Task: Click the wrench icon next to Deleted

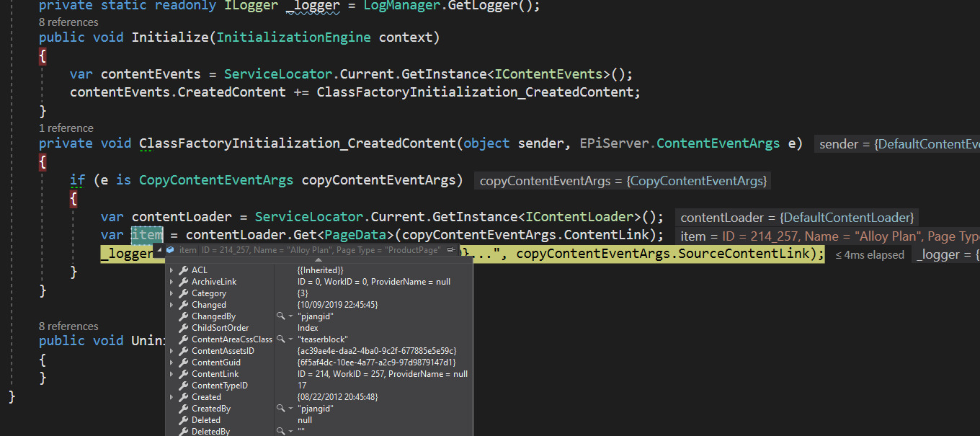Action: [183, 420]
